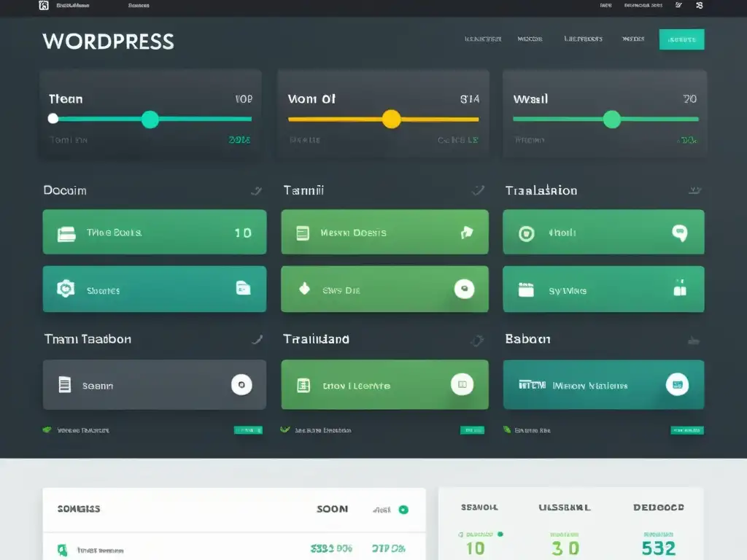
Task: Click the number 532 in stats panel
Action: tap(659, 548)
